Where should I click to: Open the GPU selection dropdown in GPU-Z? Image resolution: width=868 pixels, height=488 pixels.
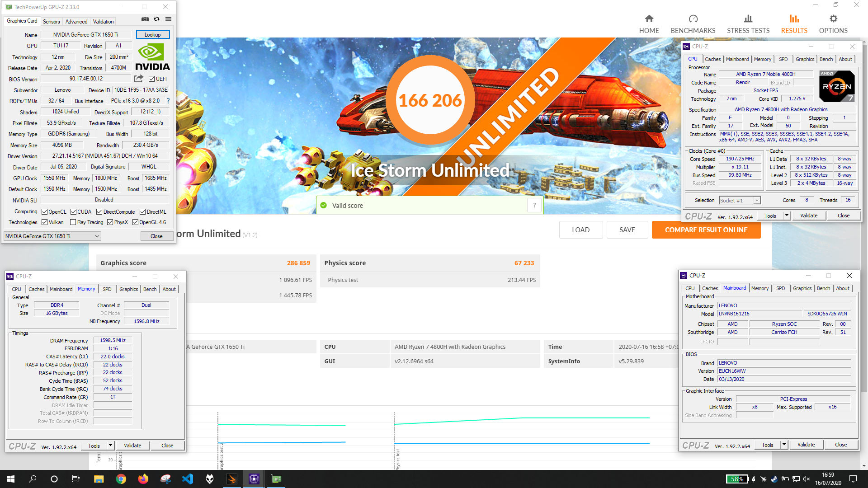52,236
